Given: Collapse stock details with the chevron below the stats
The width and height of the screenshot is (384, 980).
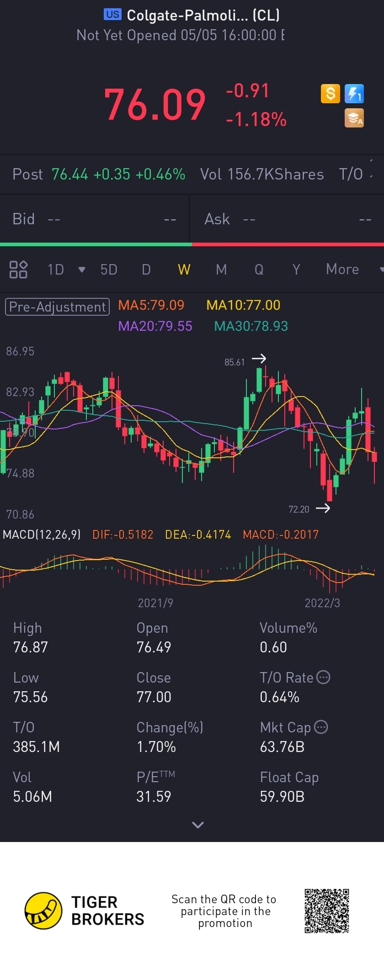Looking at the screenshot, I should coord(198,825).
